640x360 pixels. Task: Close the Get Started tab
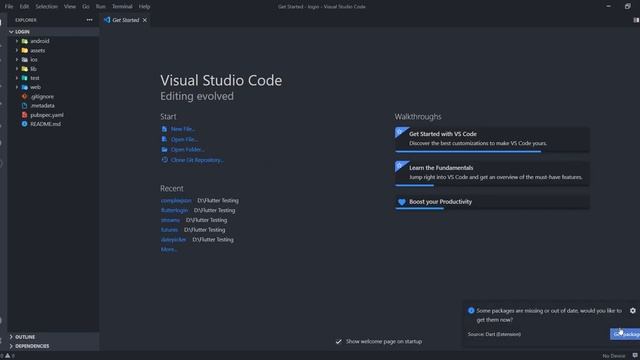[x=145, y=20]
